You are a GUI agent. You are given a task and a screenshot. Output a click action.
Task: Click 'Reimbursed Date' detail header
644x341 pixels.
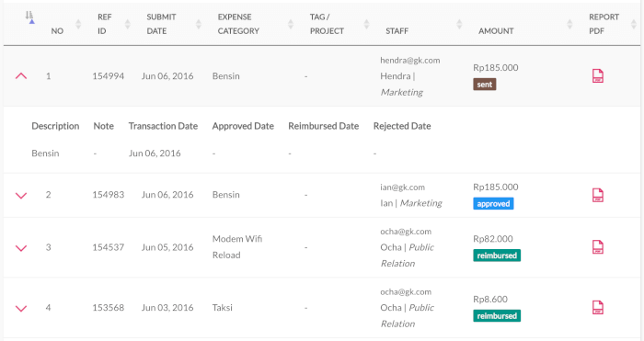pyautogui.click(x=323, y=126)
